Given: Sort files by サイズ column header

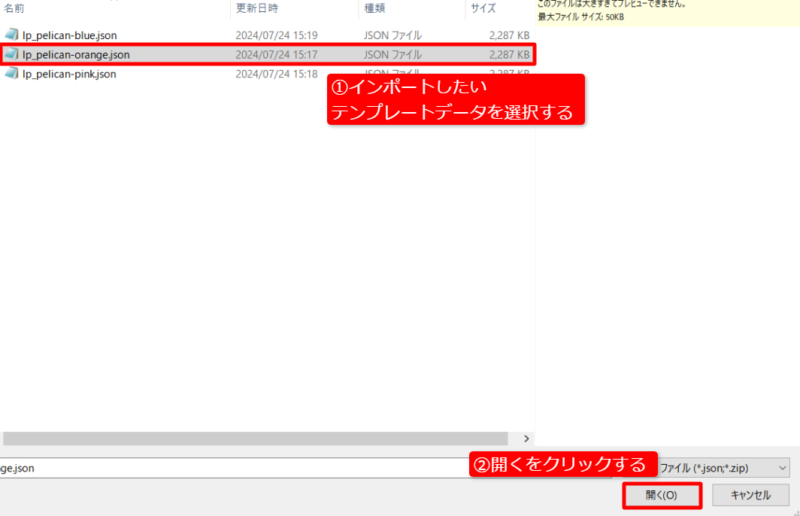Looking at the screenshot, I should pos(482,8).
